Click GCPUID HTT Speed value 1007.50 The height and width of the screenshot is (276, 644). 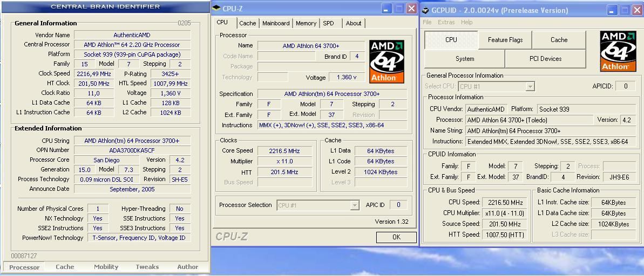coord(505,234)
